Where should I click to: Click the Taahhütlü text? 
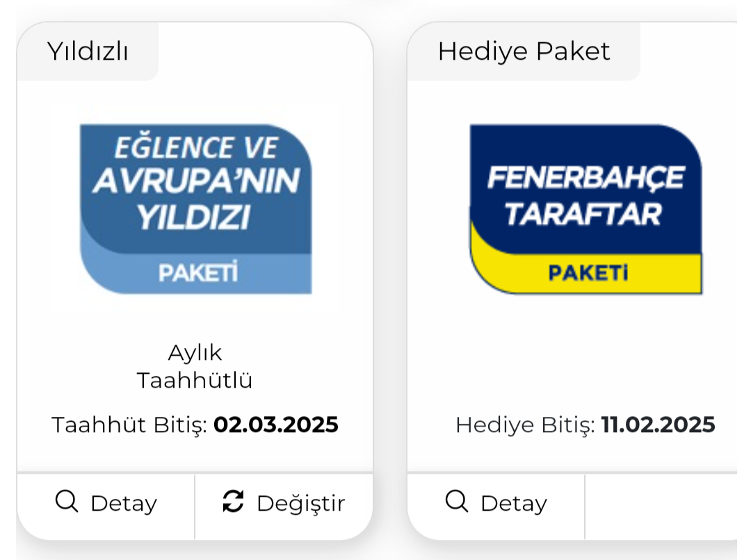coord(195,381)
